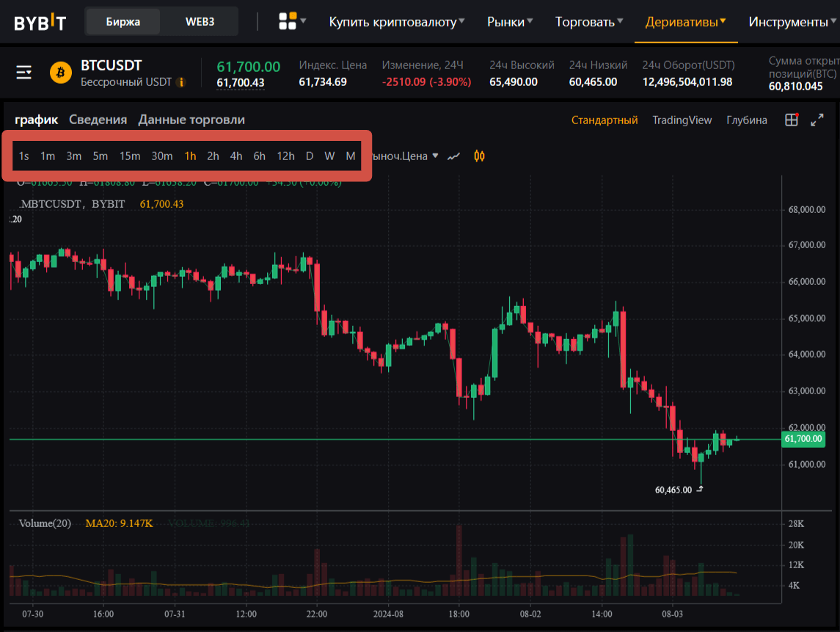840x632 pixels.
Task: Open the Данные торговли tab
Action: [191, 120]
